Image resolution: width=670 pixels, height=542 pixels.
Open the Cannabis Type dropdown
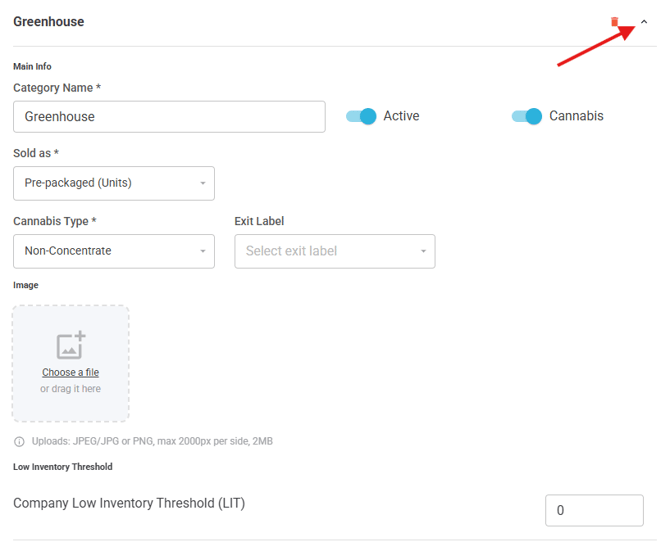tap(113, 251)
